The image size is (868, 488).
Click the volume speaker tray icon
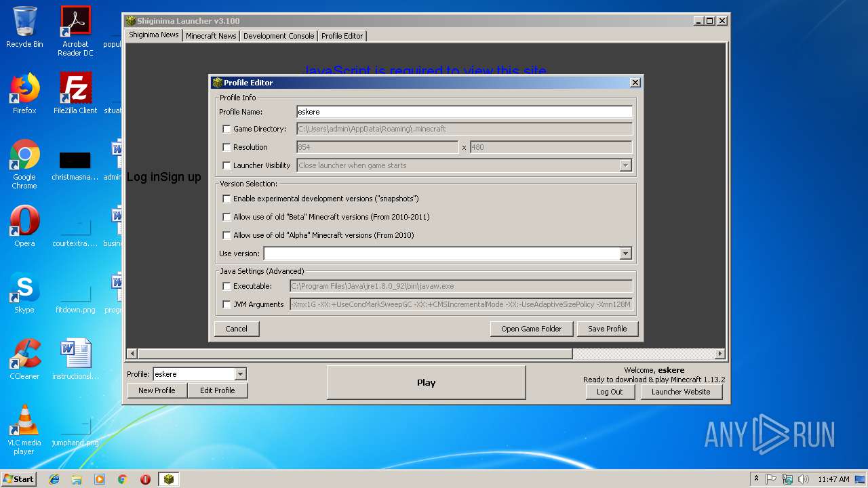804,479
